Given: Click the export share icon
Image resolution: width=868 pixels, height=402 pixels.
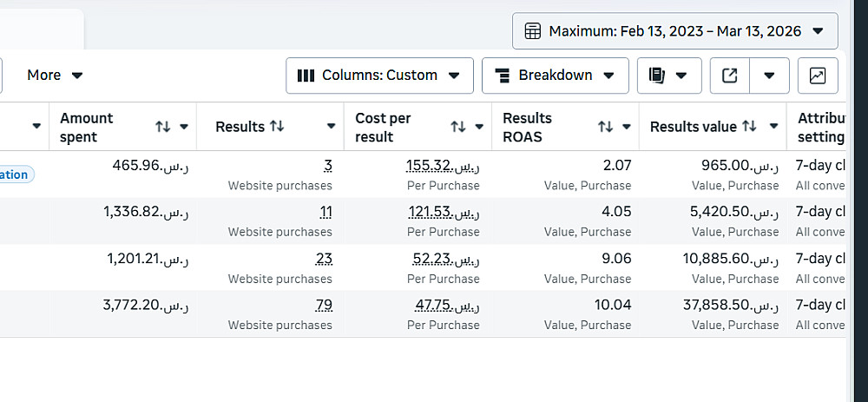Looking at the screenshot, I should point(730,76).
